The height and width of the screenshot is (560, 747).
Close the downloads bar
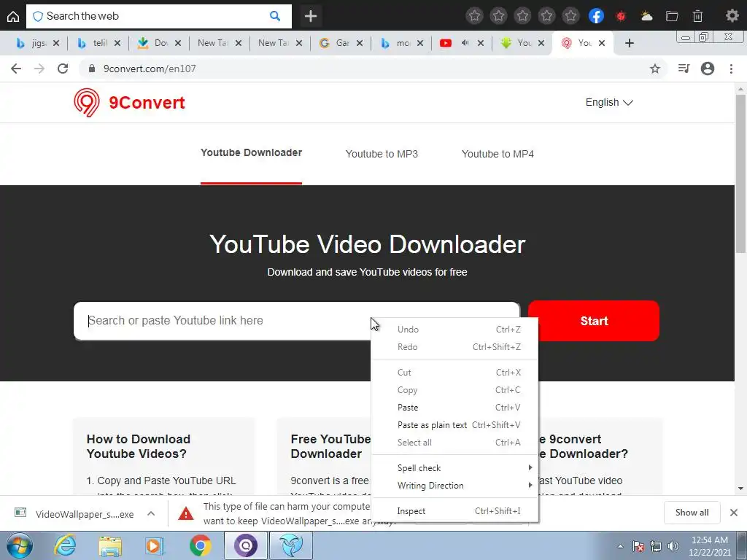(x=734, y=513)
